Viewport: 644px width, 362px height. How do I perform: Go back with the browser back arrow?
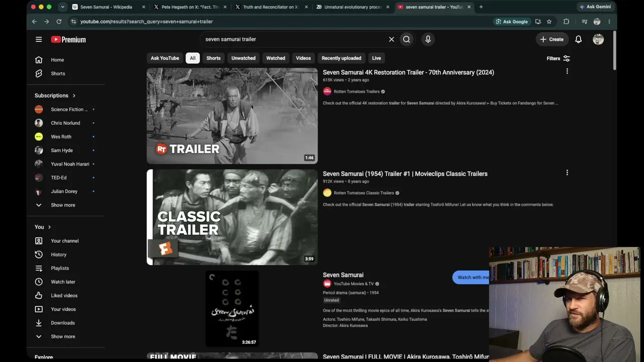(x=34, y=22)
